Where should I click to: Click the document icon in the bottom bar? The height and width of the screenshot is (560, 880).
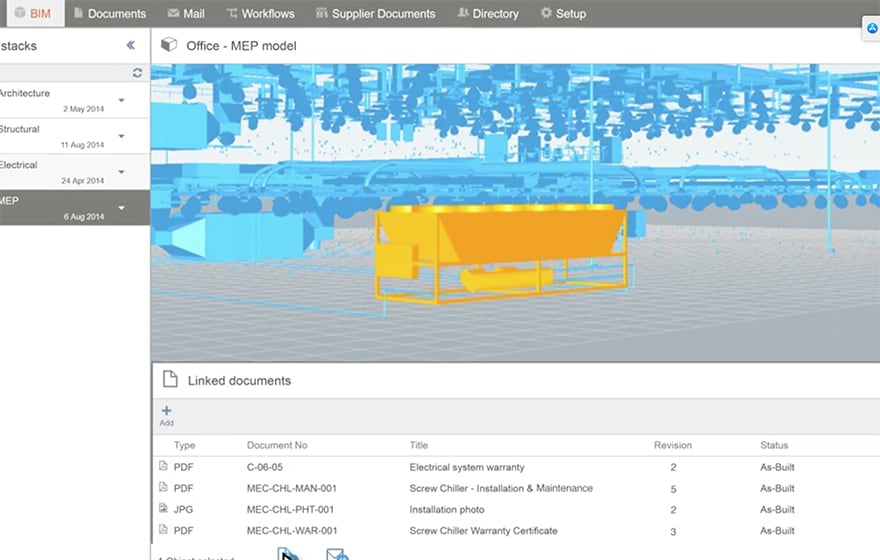[286, 554]
